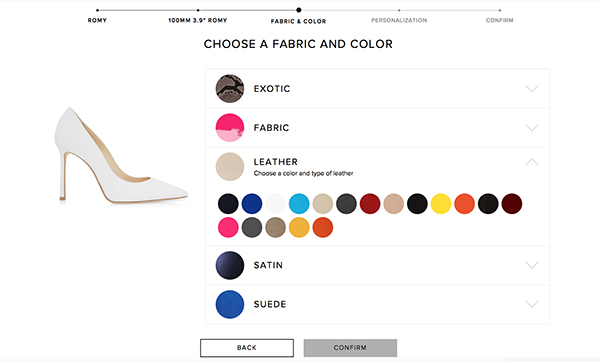Go to the Personalization step
The height and width of the screenshot is (362, 600).
click(399, 20)
